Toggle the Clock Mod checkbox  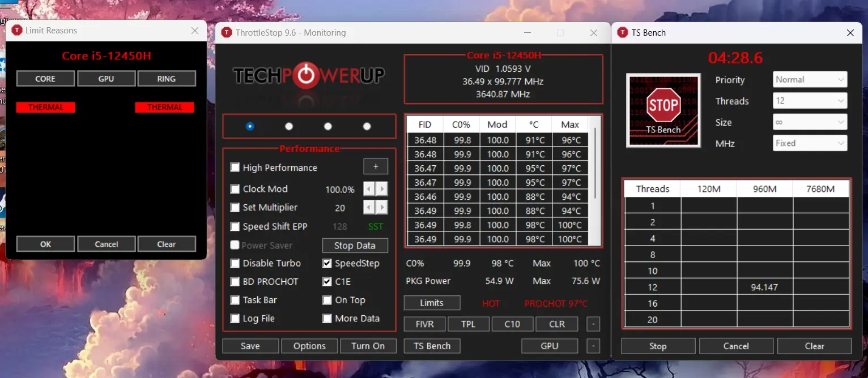pyautogui.click(x=235, y=189)
